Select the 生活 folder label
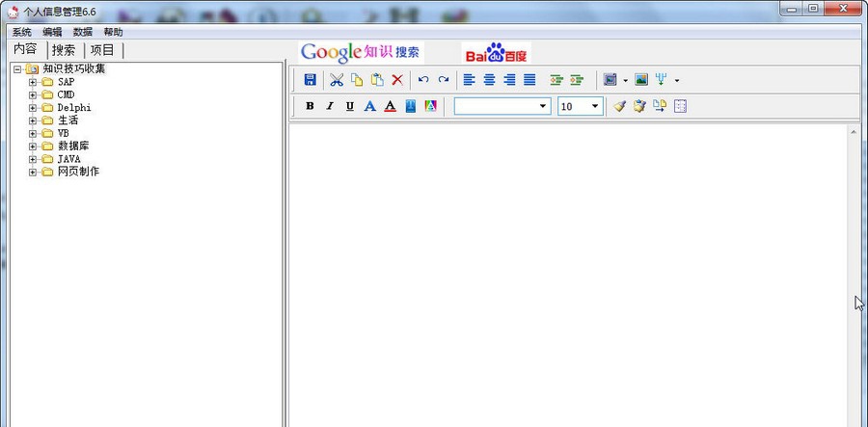This screenshot has height=427, width=868. coord(68,120)
